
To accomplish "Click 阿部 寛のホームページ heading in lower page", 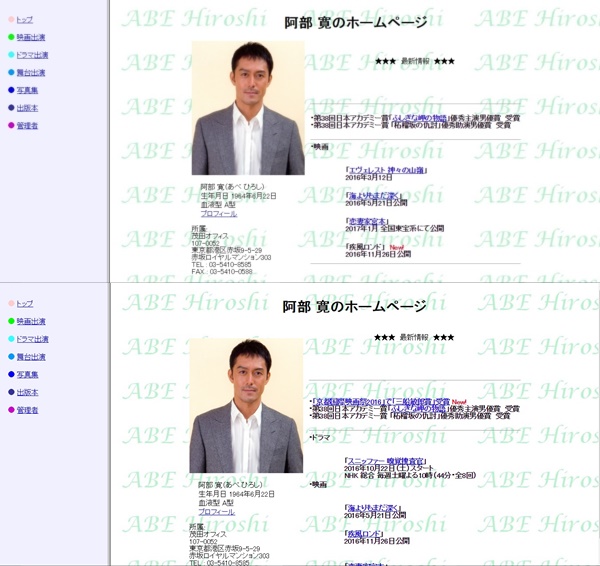I will (354, 307).
